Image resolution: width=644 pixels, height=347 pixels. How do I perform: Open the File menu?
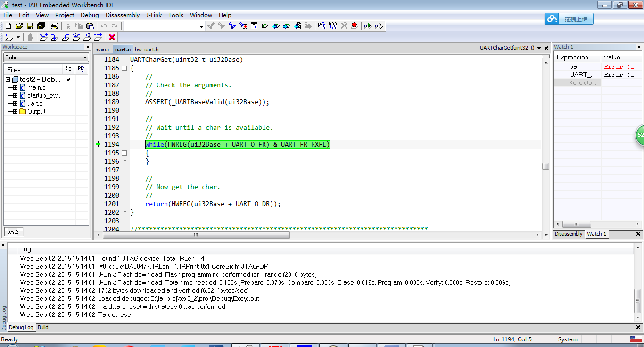point(8,15)
